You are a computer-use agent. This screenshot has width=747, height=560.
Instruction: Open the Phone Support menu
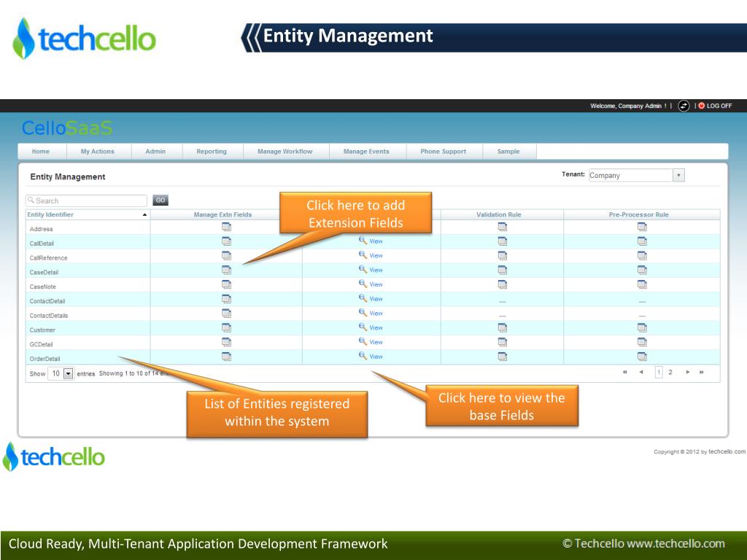click(443, 152)
